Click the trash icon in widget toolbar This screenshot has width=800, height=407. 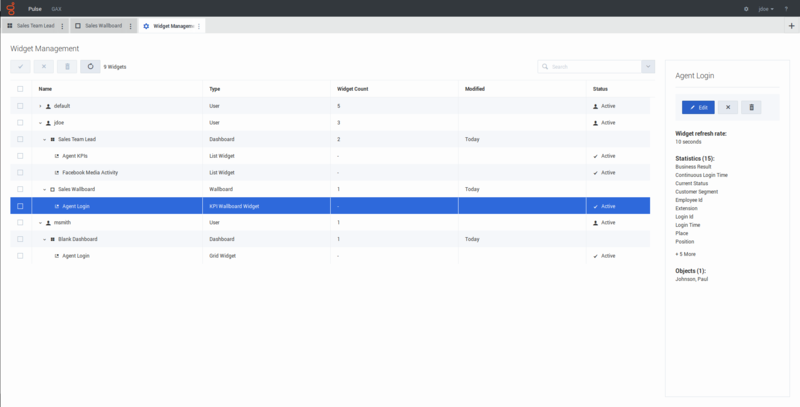coord(67,67)
